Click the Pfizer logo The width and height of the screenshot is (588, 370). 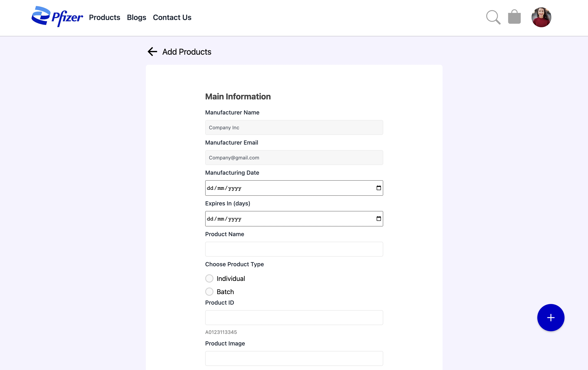pyautogui.click(x=57, y=17)
